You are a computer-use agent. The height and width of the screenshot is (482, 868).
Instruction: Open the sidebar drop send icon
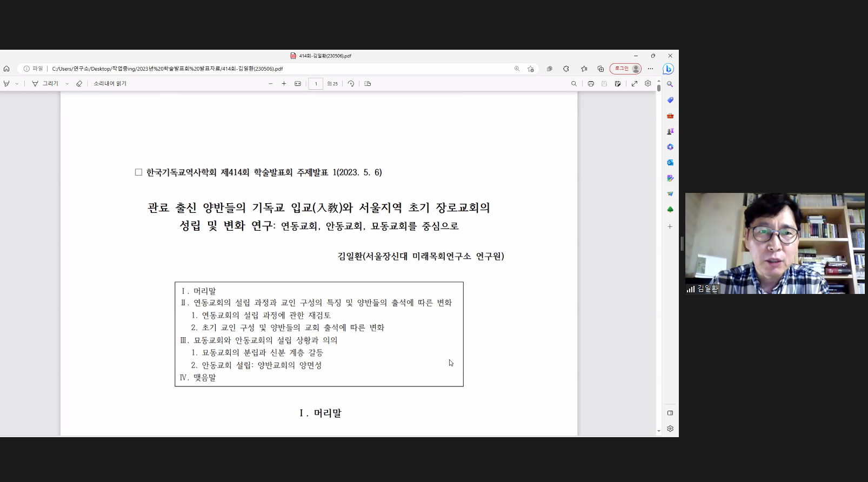point(670,193)
